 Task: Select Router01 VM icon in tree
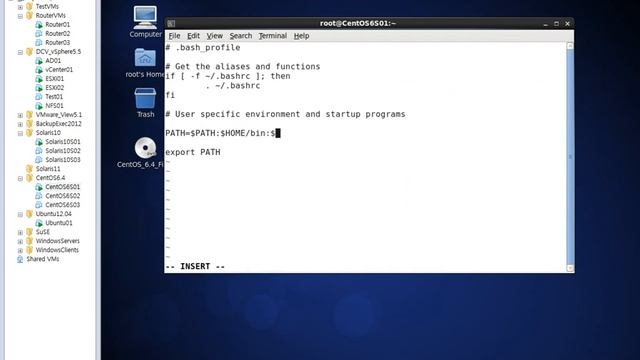click(x=39, y=24)
